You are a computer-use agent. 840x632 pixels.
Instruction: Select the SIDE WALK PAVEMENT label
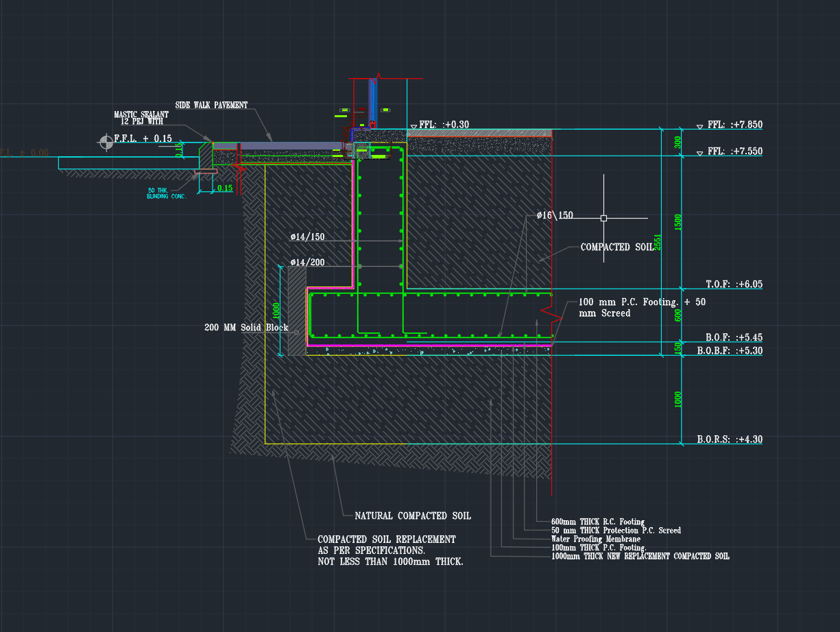pos(211,105)
